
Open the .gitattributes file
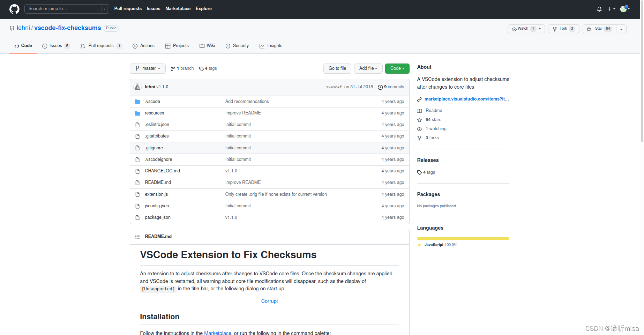pyautogui.click(x=157, y=136)
